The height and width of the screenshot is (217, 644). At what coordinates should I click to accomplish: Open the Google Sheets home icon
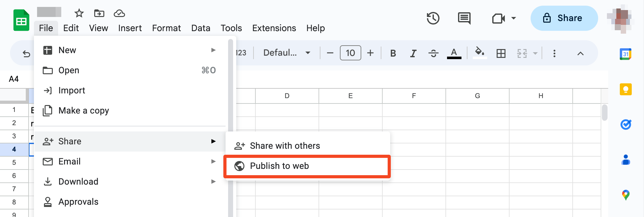(21, 20)
